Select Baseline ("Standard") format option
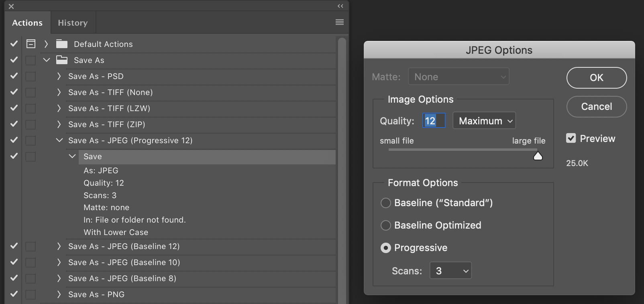This screenshot has width=644, height=304. pos(386,203)
